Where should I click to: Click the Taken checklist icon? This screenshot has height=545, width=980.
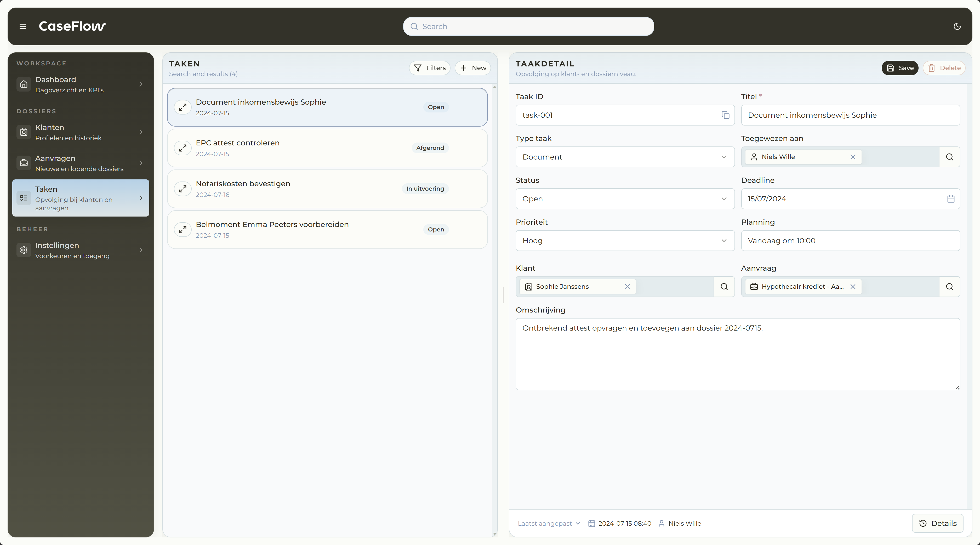click(x=24, y=198)
